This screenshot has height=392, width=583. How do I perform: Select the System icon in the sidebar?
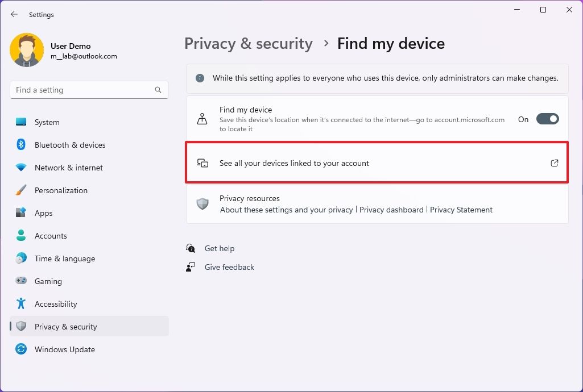[20, 122]
